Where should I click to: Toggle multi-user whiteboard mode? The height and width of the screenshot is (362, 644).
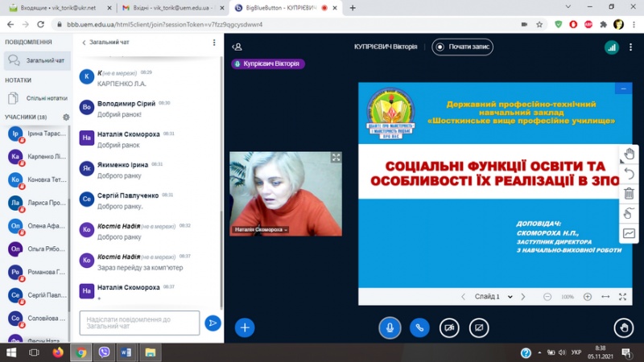629,213
